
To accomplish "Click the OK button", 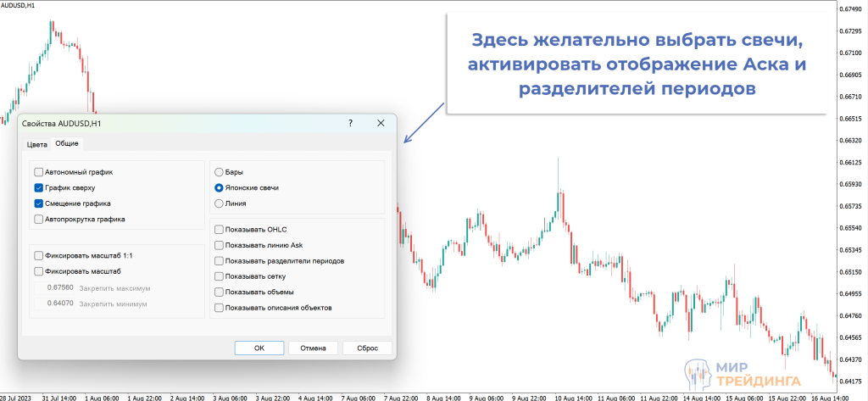I will (259, 348).
